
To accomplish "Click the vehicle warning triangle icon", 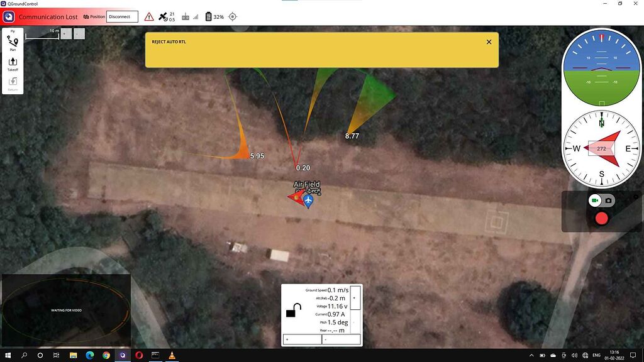I will [149, 16].
